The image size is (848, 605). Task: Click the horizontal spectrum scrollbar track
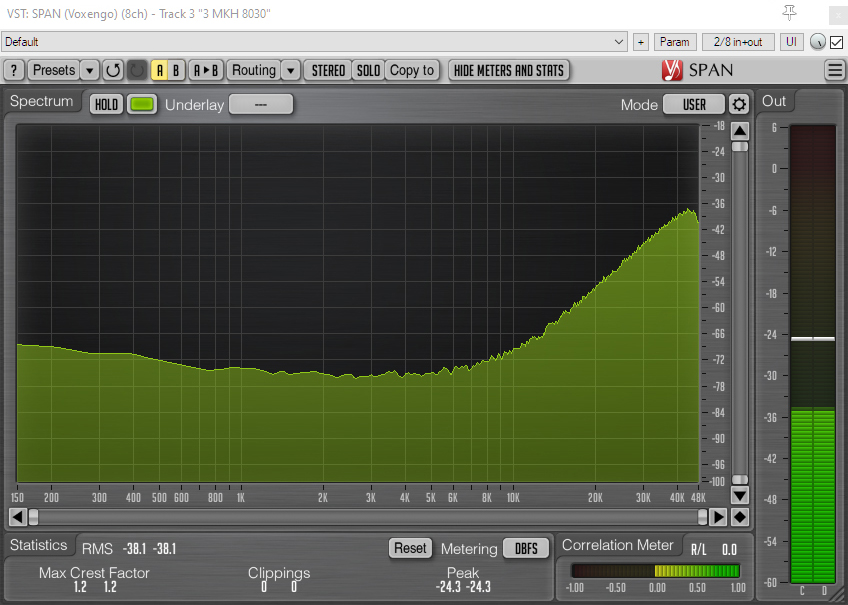[368, 517]
